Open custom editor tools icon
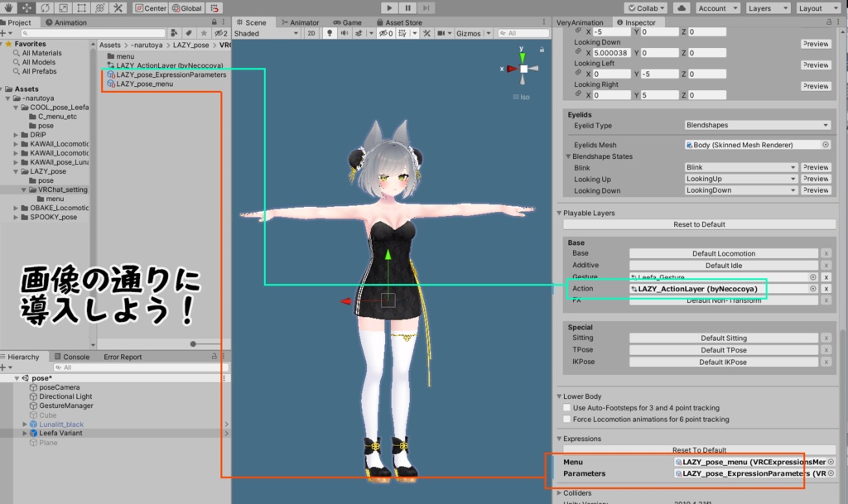The image size is (848, 504). point(118,8)
